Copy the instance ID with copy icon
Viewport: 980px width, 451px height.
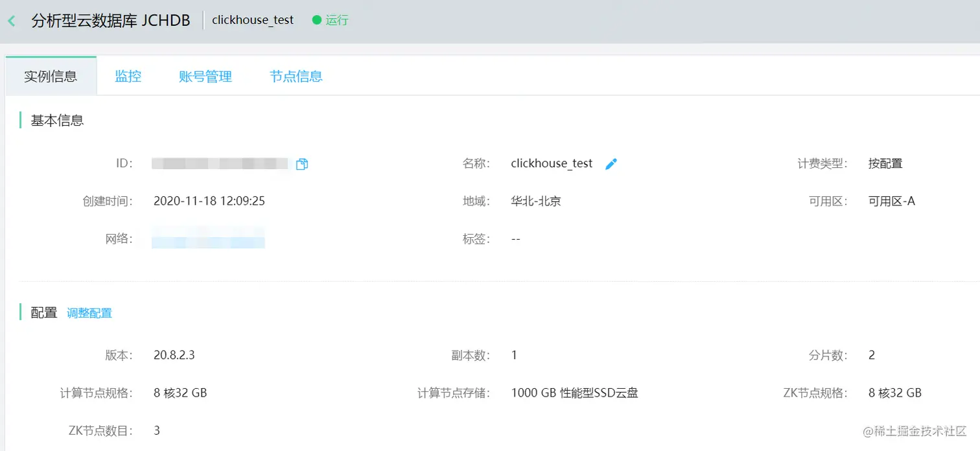[301, 165]
